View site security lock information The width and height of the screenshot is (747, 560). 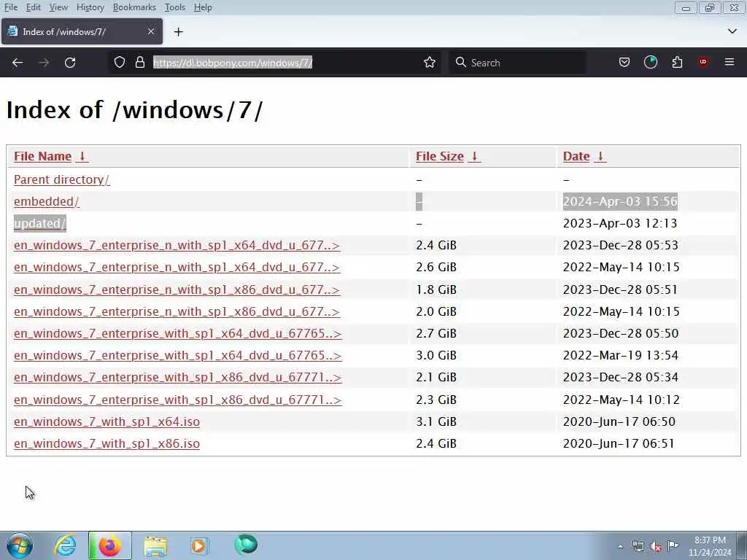point(140,63)
